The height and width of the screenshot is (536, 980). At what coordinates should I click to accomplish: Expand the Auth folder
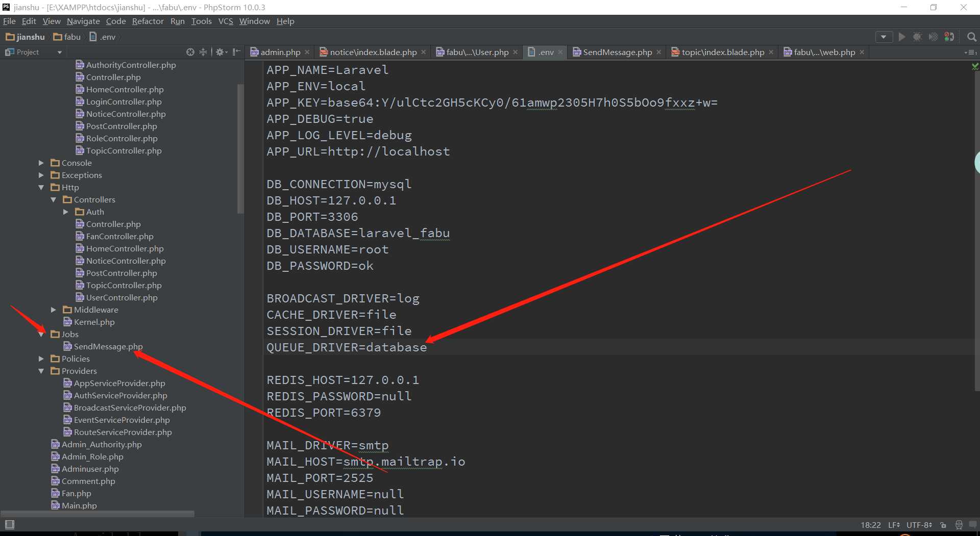(x=66, y=212)
